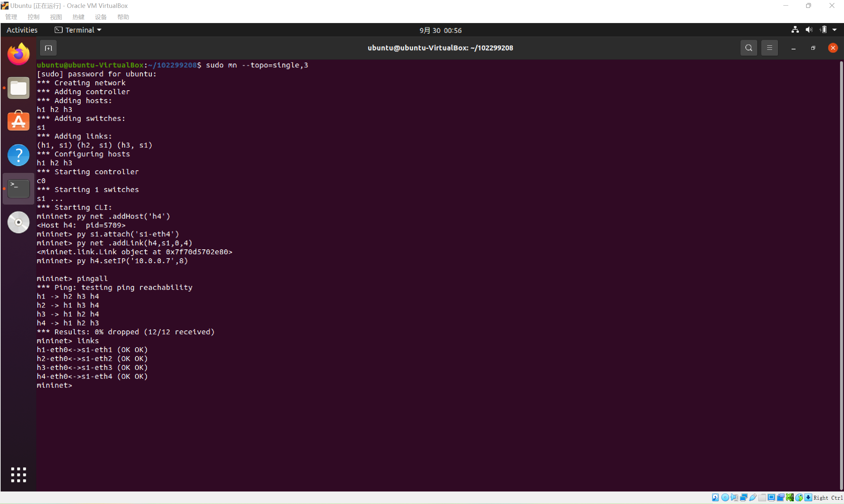The width and height of the screenshot is (844, 504).
Task: Click the terminal vertical scrollbar
Action: point(841,272)
